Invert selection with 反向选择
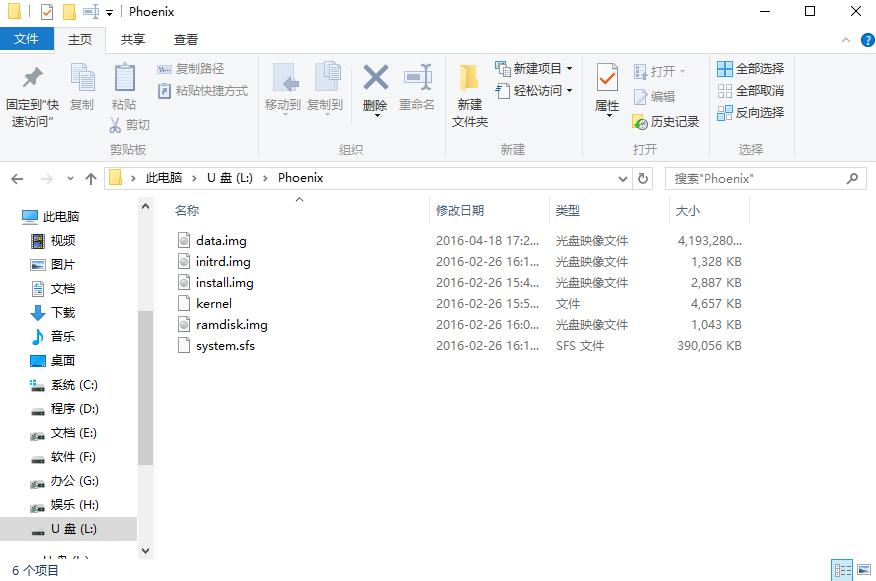 (x=748, y=111)
